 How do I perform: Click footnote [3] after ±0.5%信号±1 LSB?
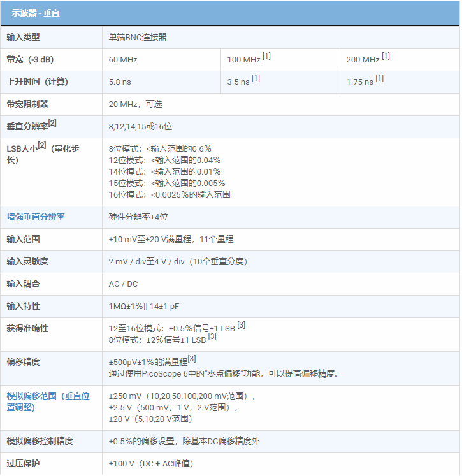tap(242, 326)
